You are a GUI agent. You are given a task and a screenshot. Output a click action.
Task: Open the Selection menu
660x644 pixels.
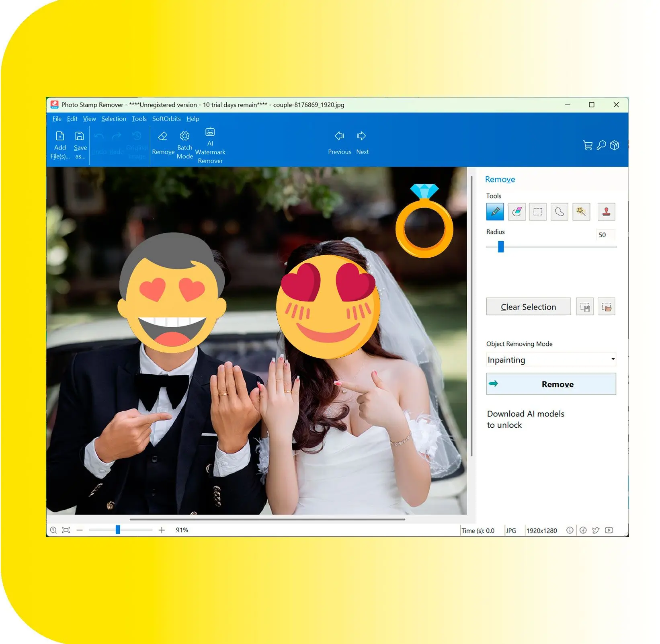coord(114,119)
